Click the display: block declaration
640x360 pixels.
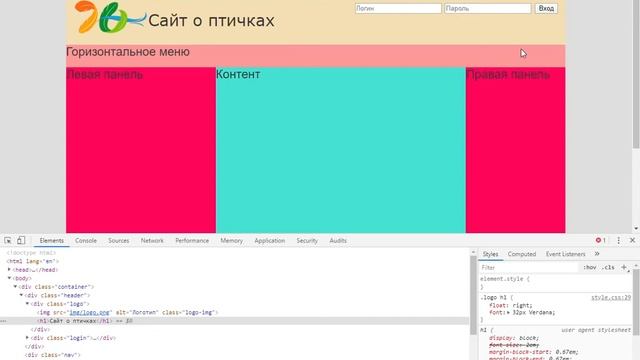pos(514,338)
